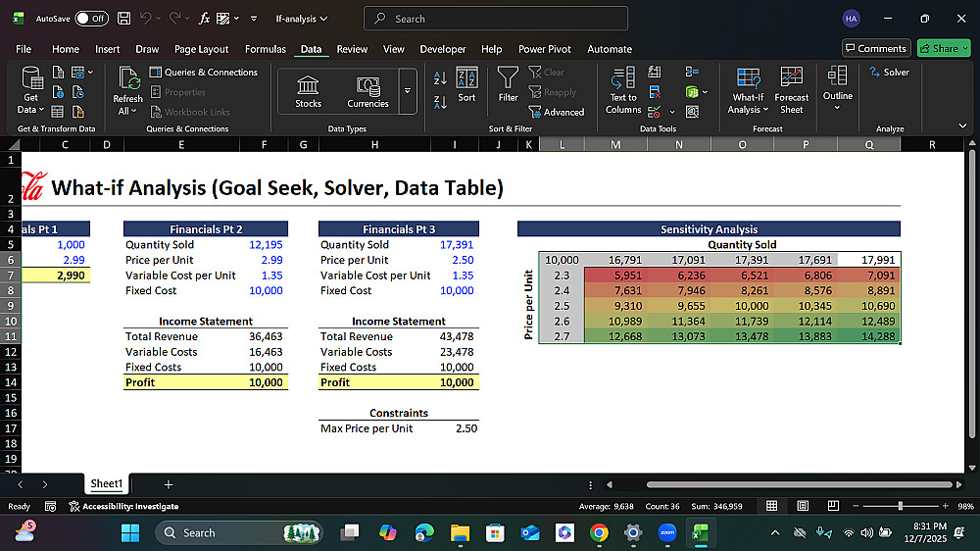Screen dimensions: 980x551
Task: Click the title bar Search box
Action: tap(496, 19)
